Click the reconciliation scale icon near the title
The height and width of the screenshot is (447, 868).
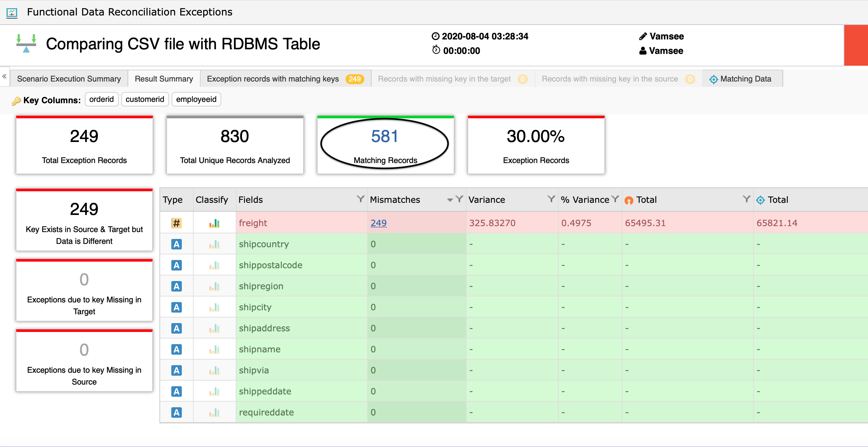pyautogui.click(x=26, y=44)
